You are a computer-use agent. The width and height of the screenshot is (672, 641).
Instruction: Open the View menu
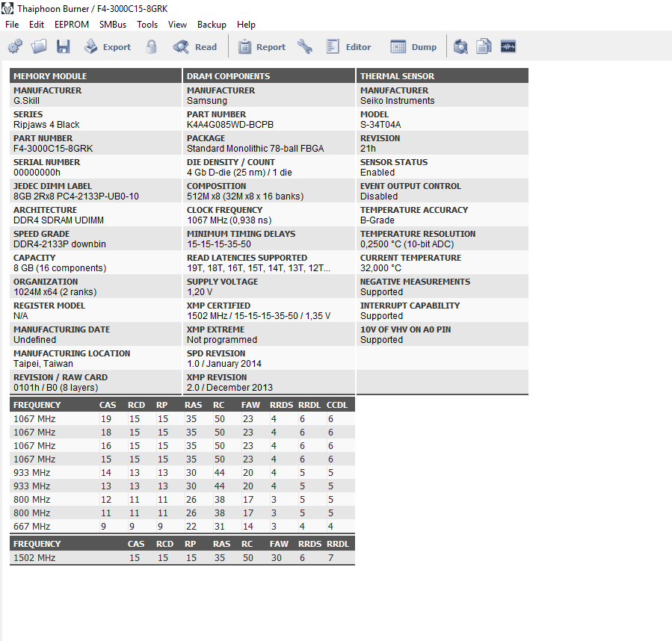[177, 25]
